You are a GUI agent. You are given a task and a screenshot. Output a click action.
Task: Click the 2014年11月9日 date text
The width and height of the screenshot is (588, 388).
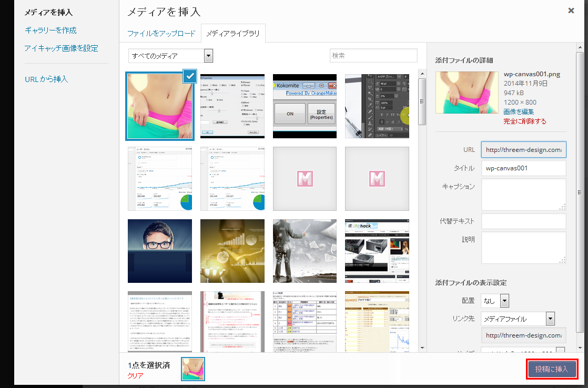[x=526, y=84]
